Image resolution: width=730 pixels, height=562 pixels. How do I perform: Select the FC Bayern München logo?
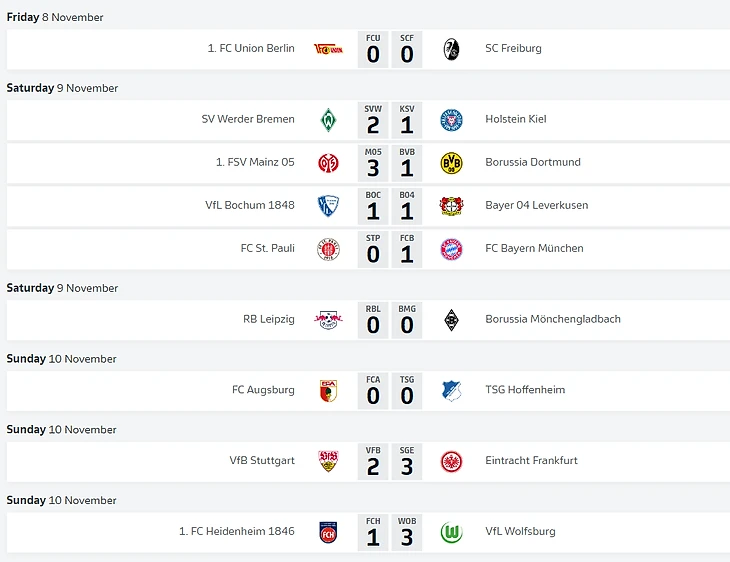coord(451,249)
